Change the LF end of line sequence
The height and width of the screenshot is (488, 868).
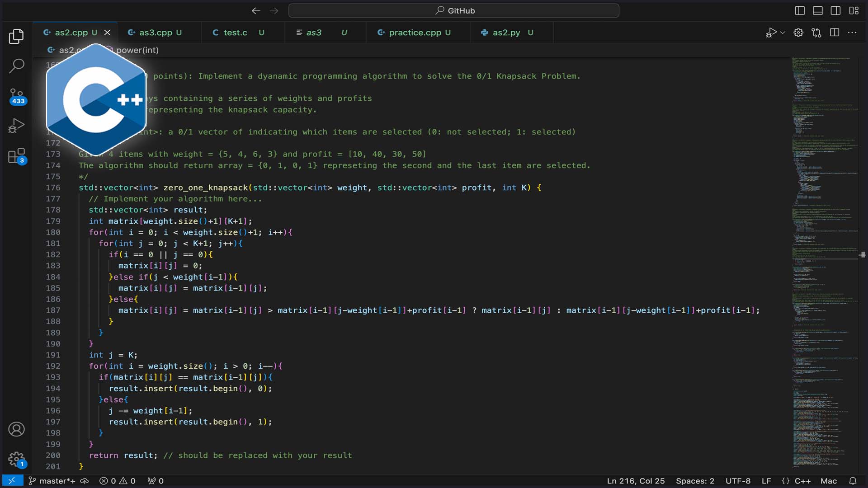tap(766, 481)
